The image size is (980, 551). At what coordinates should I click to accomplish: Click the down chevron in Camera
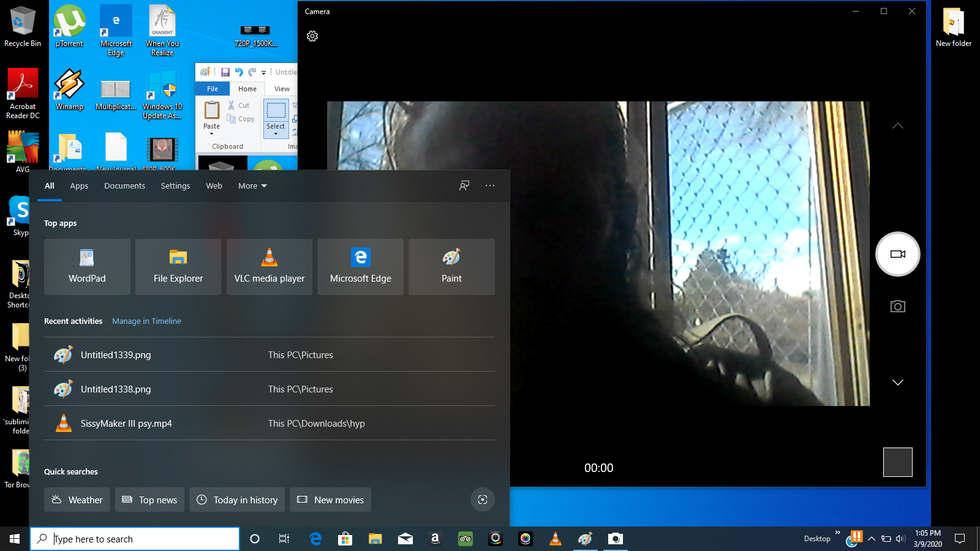pyautogui.click(x=898, y=383)
